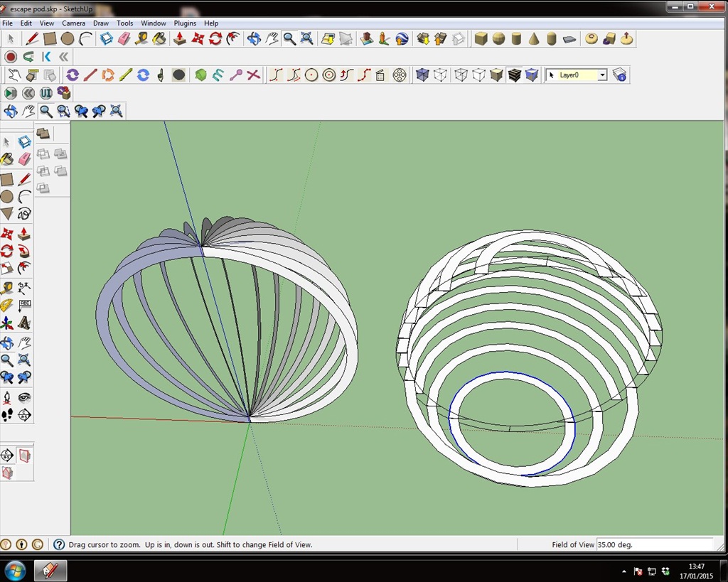Open the Windows Start menu
Screen dimensions: 728x582
[x=15, y=570]
